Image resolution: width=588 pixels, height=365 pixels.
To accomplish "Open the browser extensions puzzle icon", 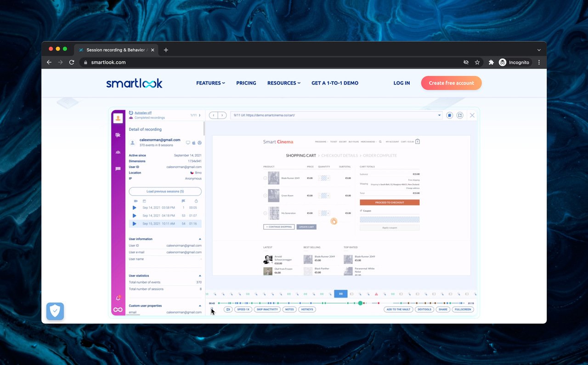I will 491,62.
